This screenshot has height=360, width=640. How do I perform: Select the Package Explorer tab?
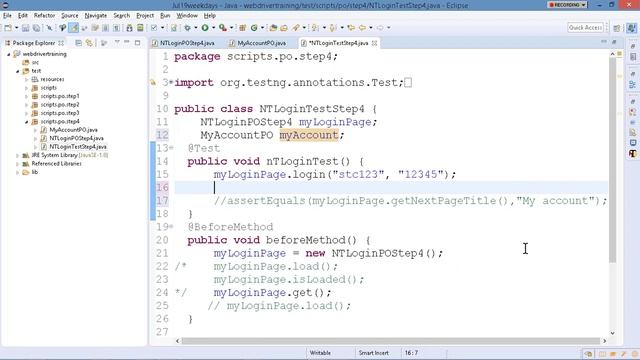coord(33,43)
